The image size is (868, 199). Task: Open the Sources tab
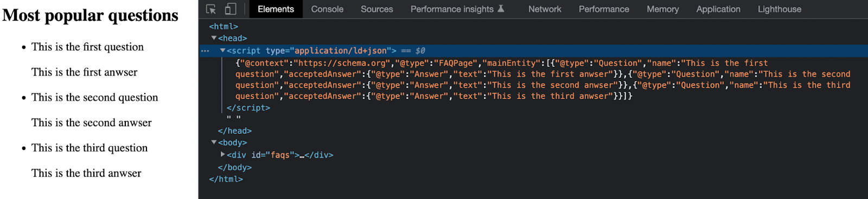[x=377, y=9]
